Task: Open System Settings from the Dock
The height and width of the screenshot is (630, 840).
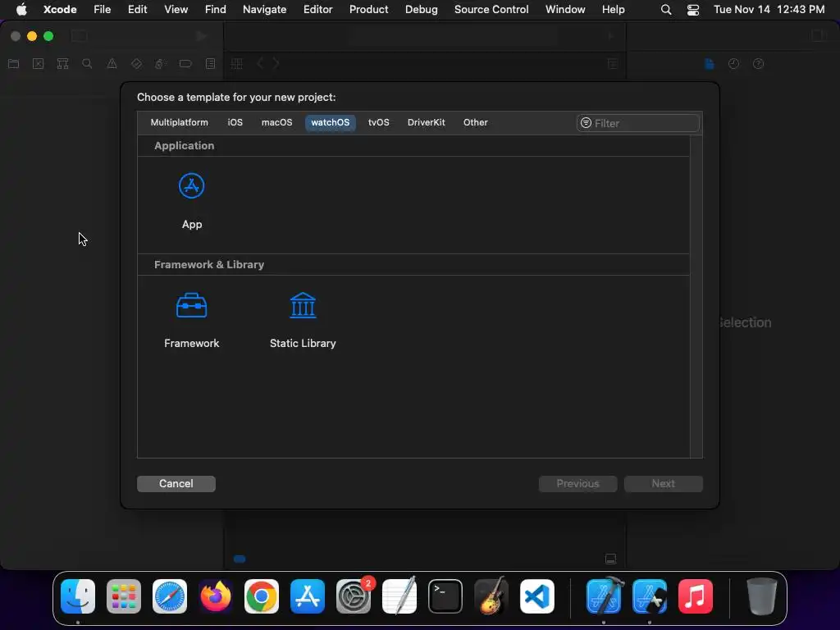Action: (354, 596)
